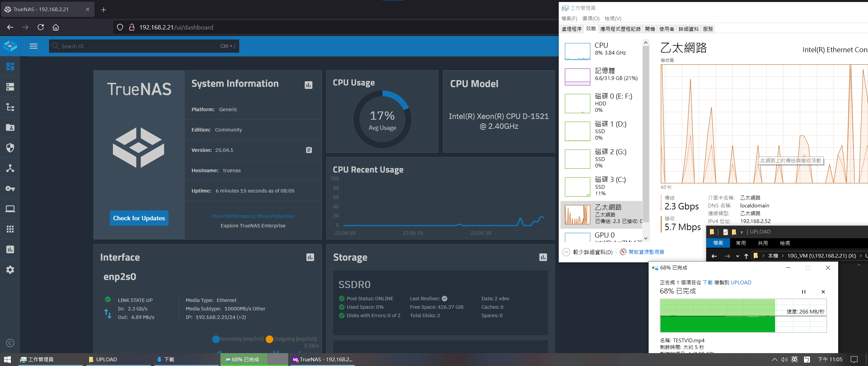Select 磁碟 0 (E: F:) HDD
The width and height of the screenshot is (868, 366).
[x=602, y=103]
